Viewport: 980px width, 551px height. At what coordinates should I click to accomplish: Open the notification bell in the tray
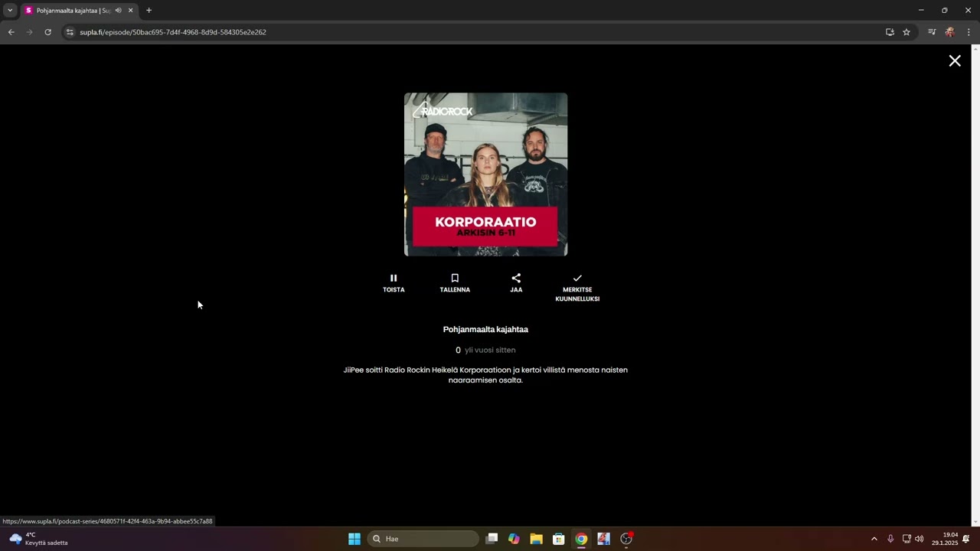(966, 539)
